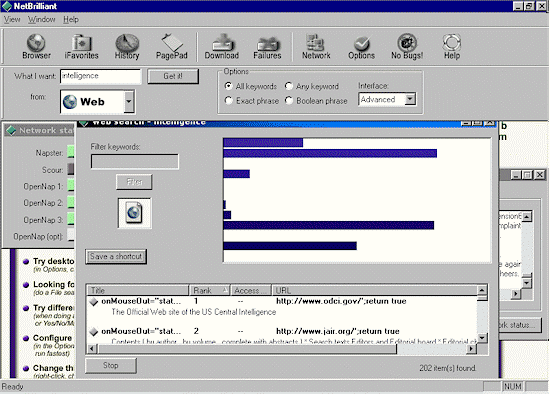550x394 pixels.
Task: Click the NUM indicator in status bar
Action: 512,387
